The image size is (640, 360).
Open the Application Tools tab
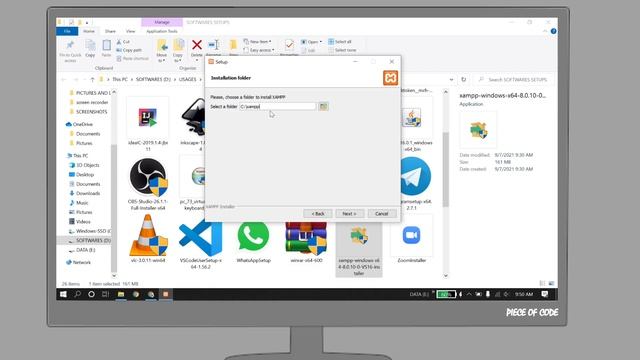pyautogui.click(x=162, y=31)
